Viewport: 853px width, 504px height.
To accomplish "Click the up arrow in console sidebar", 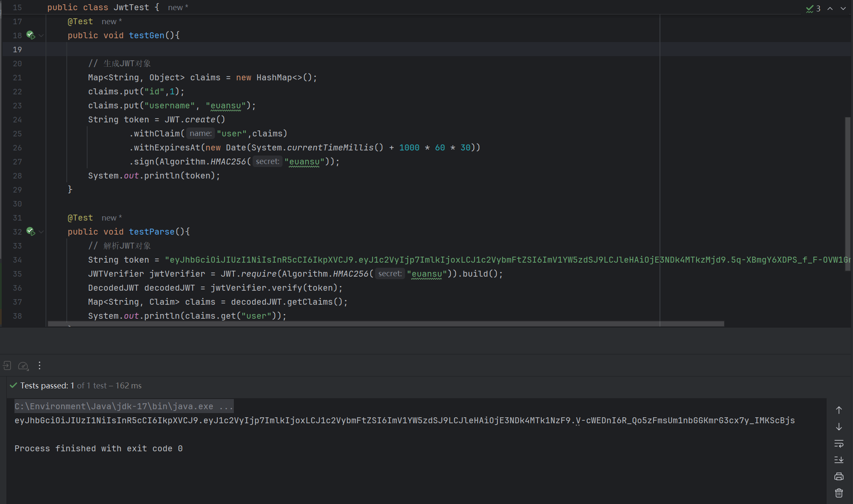I will 839,410.
